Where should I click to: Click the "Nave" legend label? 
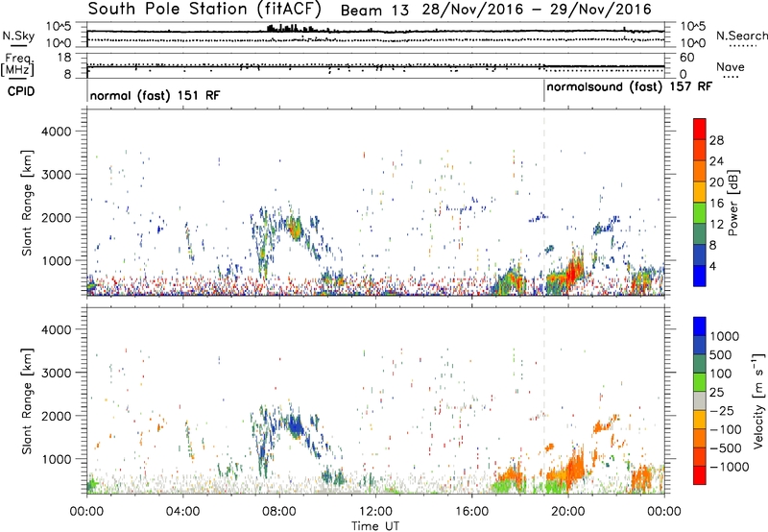click(x=731, y=66)
